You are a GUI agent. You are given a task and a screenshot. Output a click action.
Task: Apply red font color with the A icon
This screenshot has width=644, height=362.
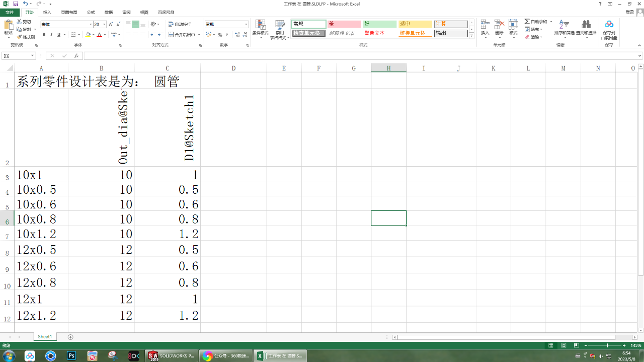pyautogui.click(x=100, y=35)
